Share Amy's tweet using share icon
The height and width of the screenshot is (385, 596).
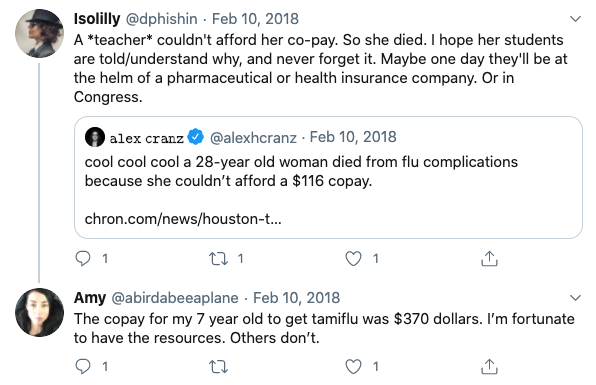tap(489, 366)
